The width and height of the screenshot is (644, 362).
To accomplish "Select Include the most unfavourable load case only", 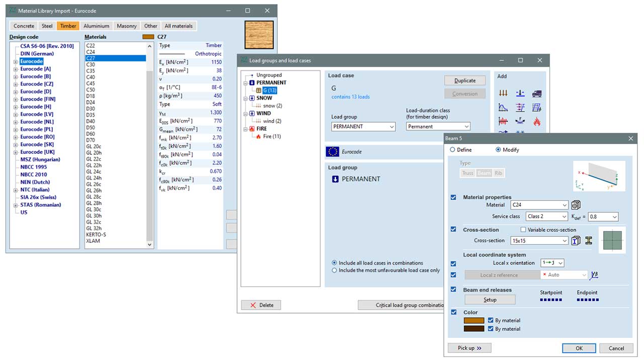I will click(x=335, y=270).
